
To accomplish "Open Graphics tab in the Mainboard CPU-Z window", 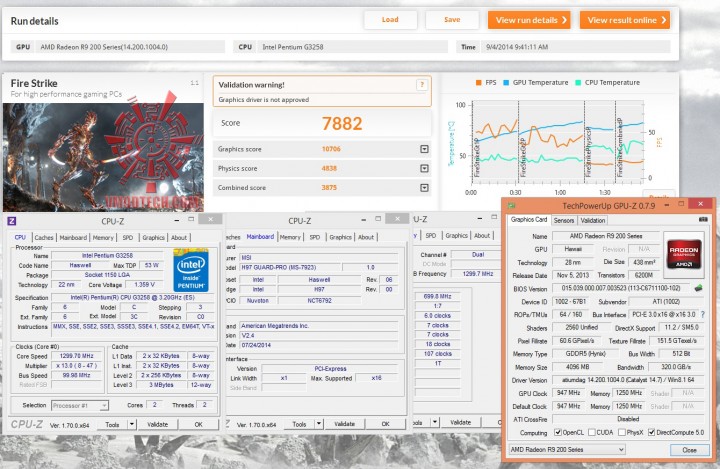I will 340,237.
